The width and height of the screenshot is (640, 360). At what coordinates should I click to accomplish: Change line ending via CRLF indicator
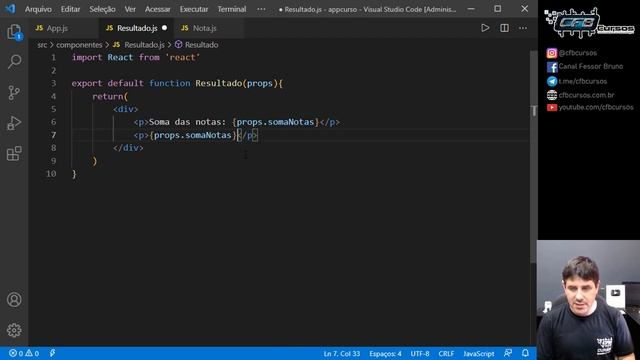pos(446,353)
